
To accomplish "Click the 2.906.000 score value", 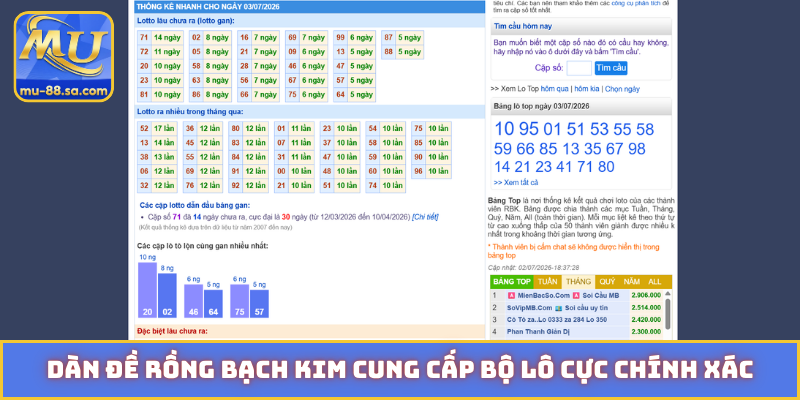I will click(x=646, y=295).
